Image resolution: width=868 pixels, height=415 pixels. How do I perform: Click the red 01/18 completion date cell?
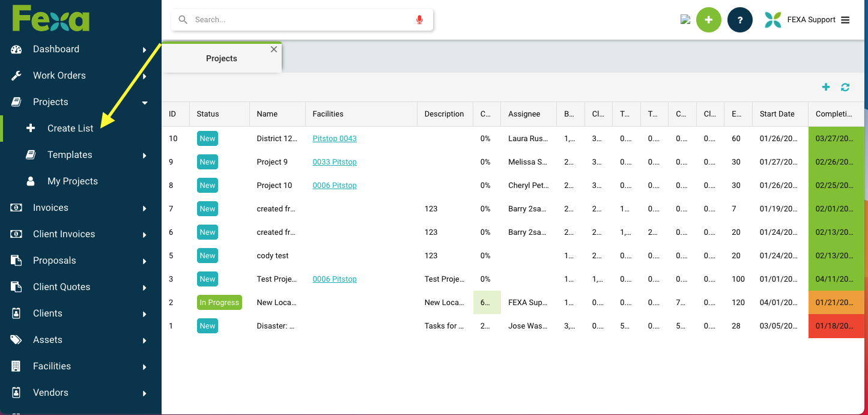836,326
